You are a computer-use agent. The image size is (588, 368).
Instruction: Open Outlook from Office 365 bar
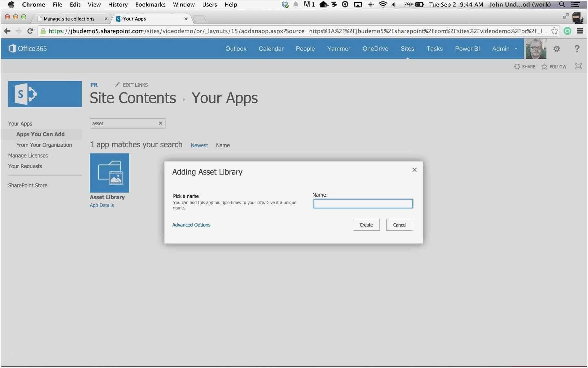236,49
